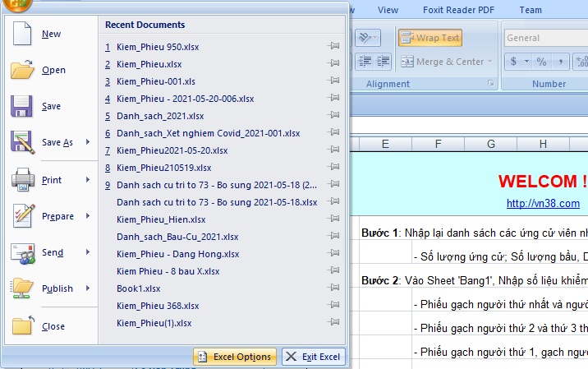This screenshot has height=369, width=588.
Task: Open recent file Kiem_Phieu 368.xlsx
Action: tap(149, 306)
